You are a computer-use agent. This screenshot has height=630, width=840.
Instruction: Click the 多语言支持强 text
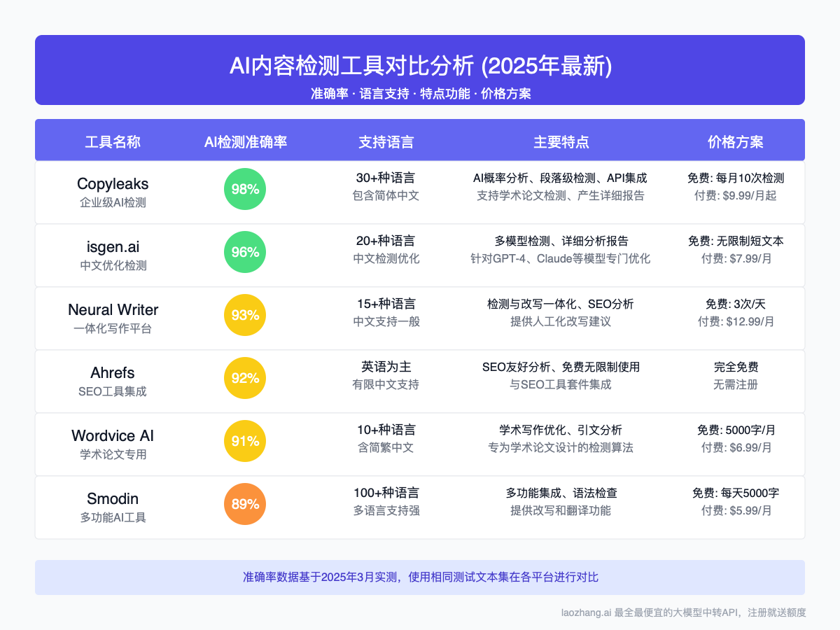(x=386, y=510)
